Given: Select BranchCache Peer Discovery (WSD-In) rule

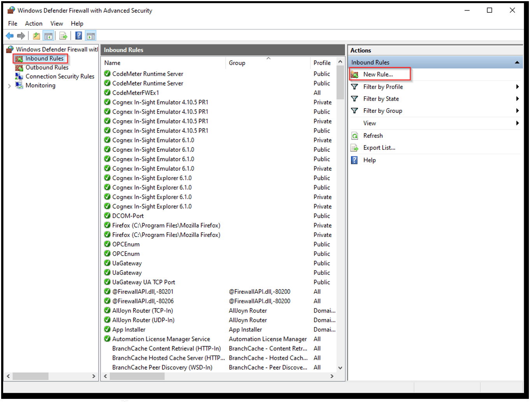Looking at the screenshot, I should point(162,367).
